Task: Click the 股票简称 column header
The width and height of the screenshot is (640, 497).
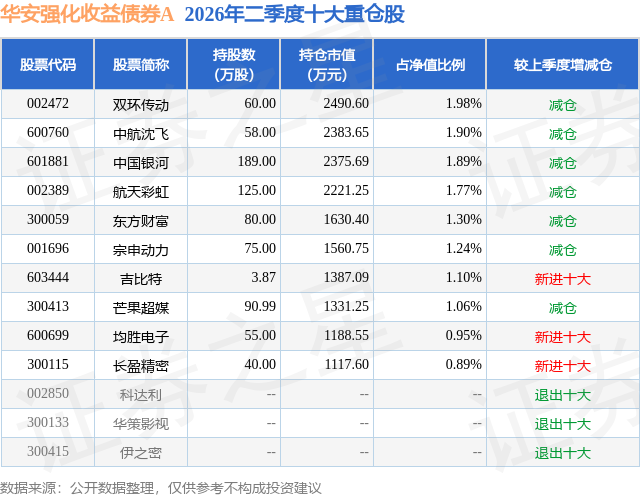Action: tap(141, 64)
